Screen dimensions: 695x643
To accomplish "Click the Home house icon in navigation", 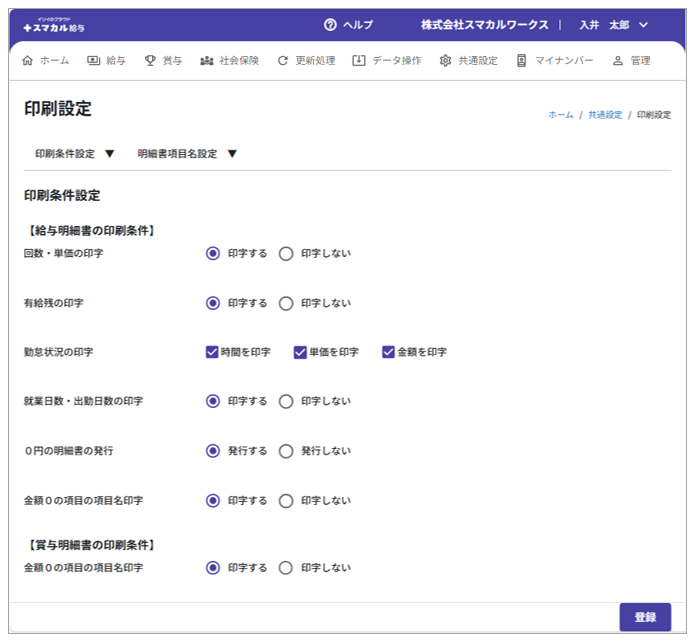I will (x=28, y=61).
